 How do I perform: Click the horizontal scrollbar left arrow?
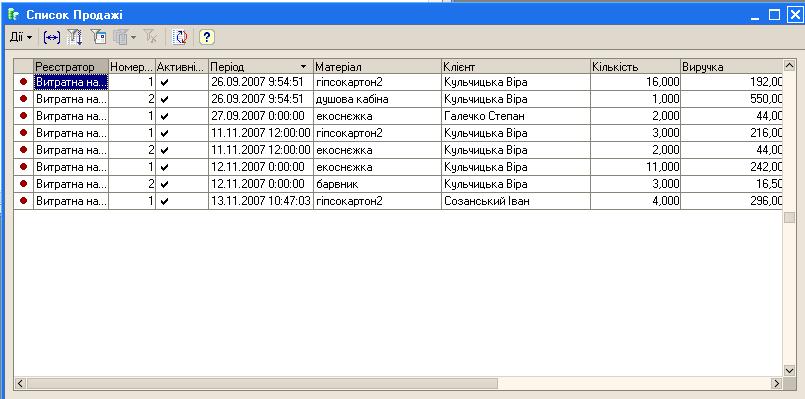[x=21, y=383]
